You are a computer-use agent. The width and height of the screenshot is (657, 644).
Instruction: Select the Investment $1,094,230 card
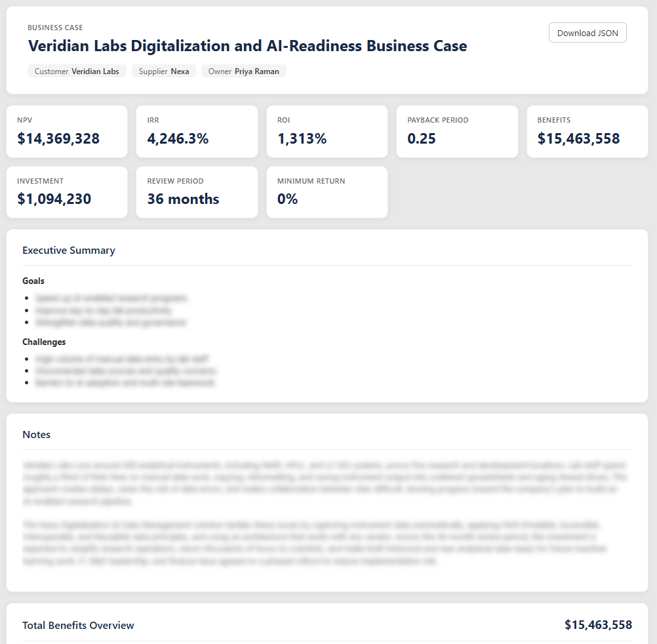click(67, 192)
